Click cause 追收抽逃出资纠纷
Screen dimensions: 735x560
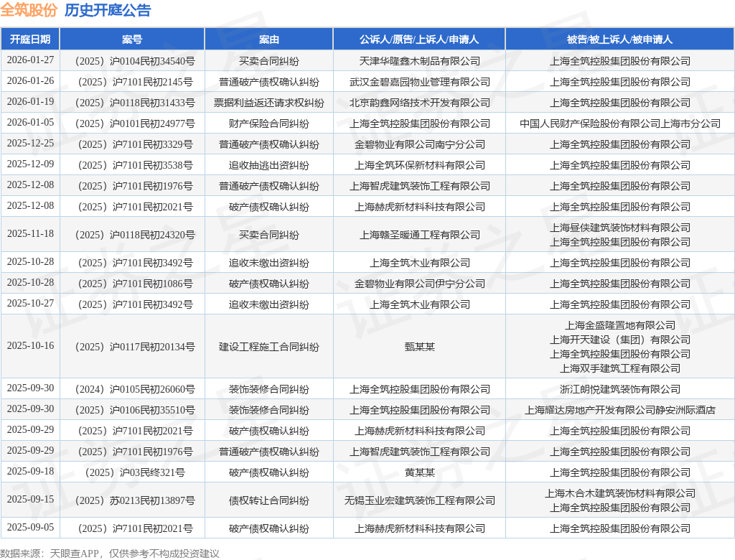tap(268, 166)
